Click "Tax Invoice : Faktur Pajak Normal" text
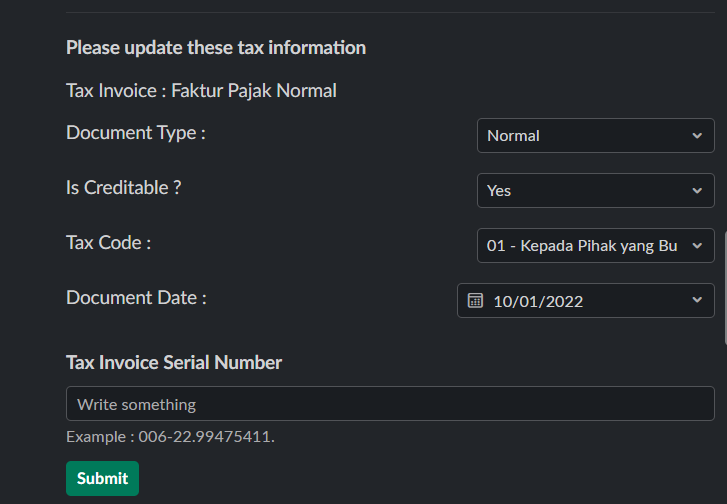 (x=201, y=91)
